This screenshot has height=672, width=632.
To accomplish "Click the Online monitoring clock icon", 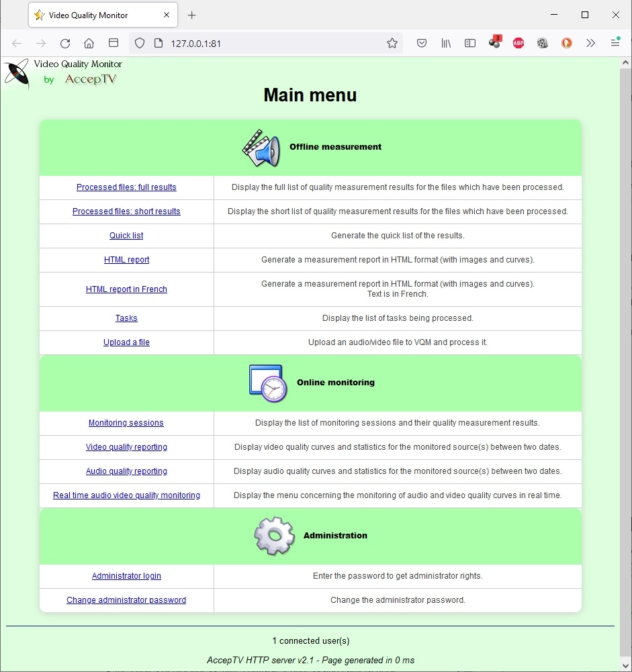I will point(268,383).
